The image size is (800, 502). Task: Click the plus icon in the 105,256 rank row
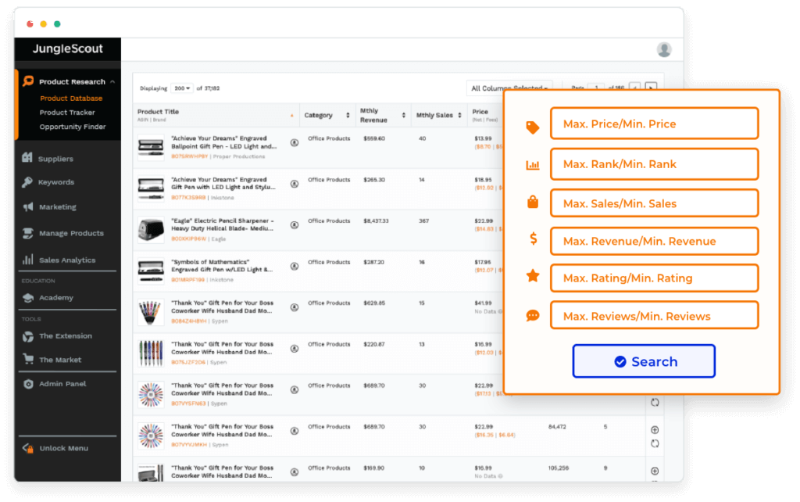[655, 471]
